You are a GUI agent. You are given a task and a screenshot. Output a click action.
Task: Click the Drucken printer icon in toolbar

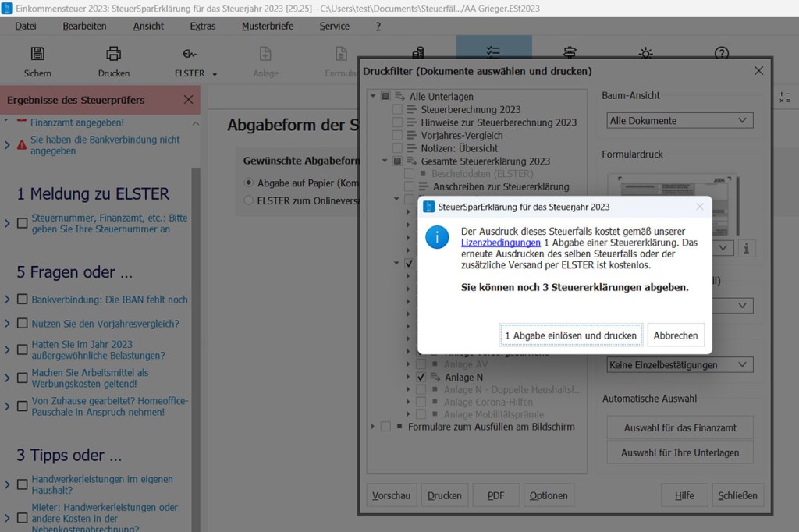[114, 54]
